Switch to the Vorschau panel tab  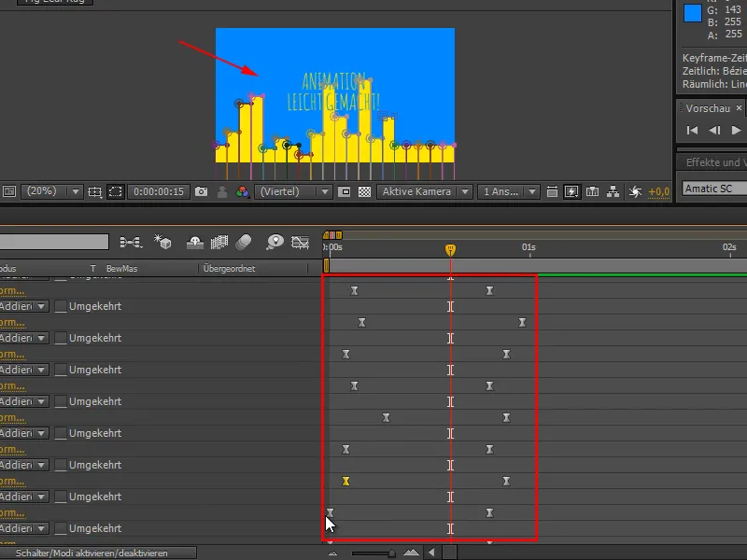point(708,108)
